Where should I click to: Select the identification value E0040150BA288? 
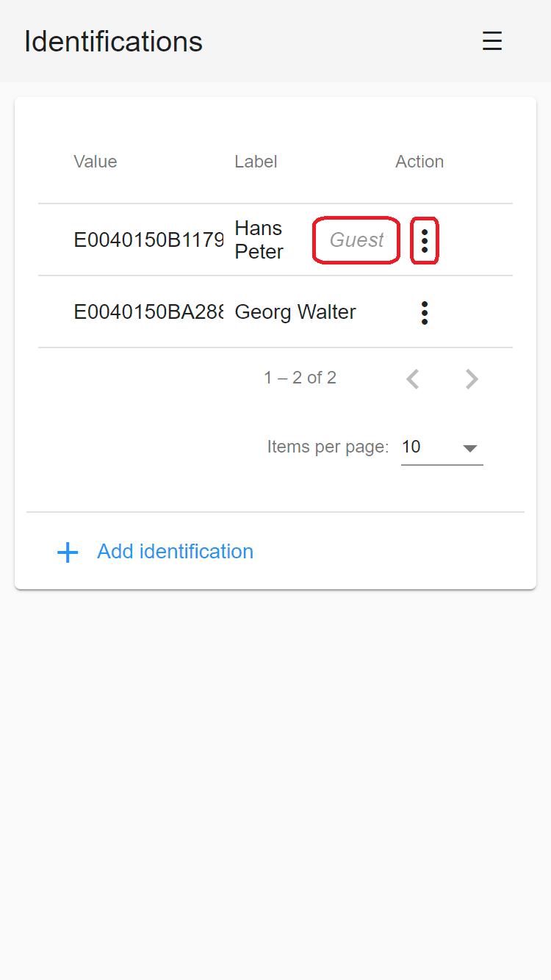point(148,311)
